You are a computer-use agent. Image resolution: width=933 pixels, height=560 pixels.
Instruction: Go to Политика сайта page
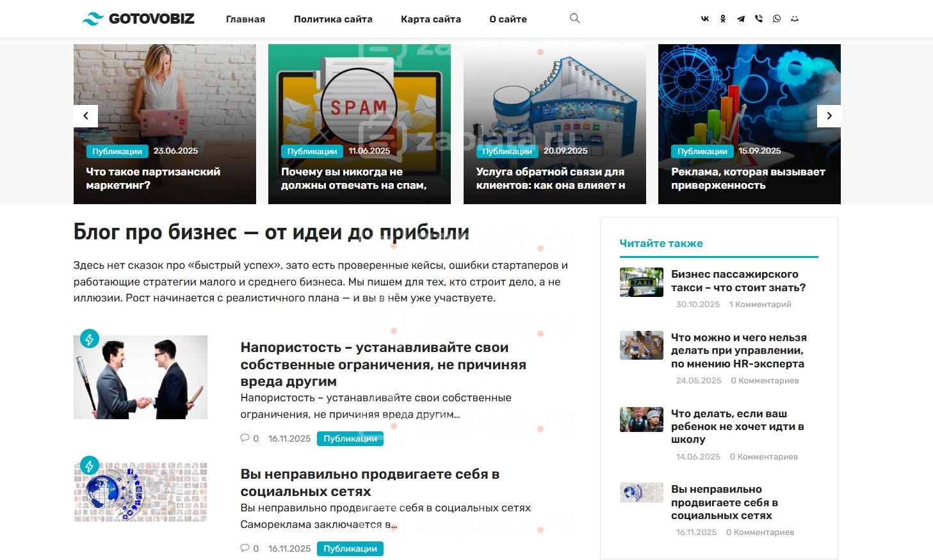(x=333, y=19)
